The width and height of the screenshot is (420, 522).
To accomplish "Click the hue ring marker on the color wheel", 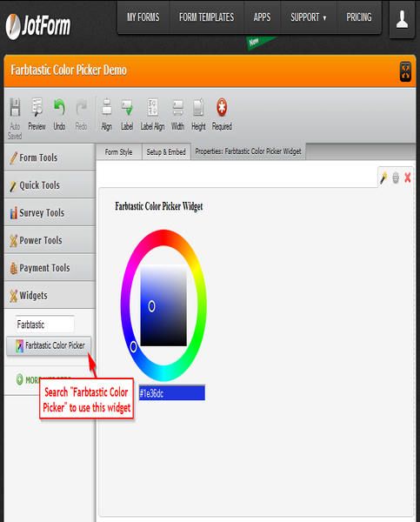I will 133,346.
